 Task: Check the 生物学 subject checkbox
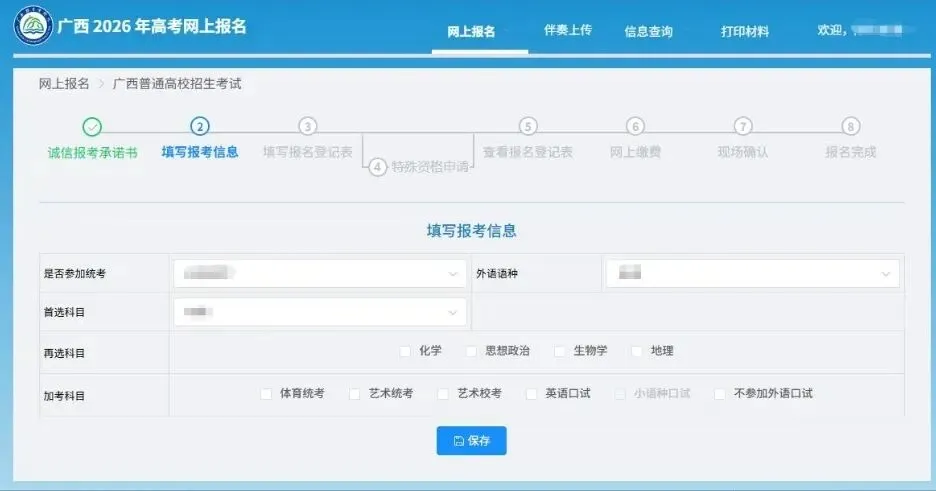[x=559, y=351]
